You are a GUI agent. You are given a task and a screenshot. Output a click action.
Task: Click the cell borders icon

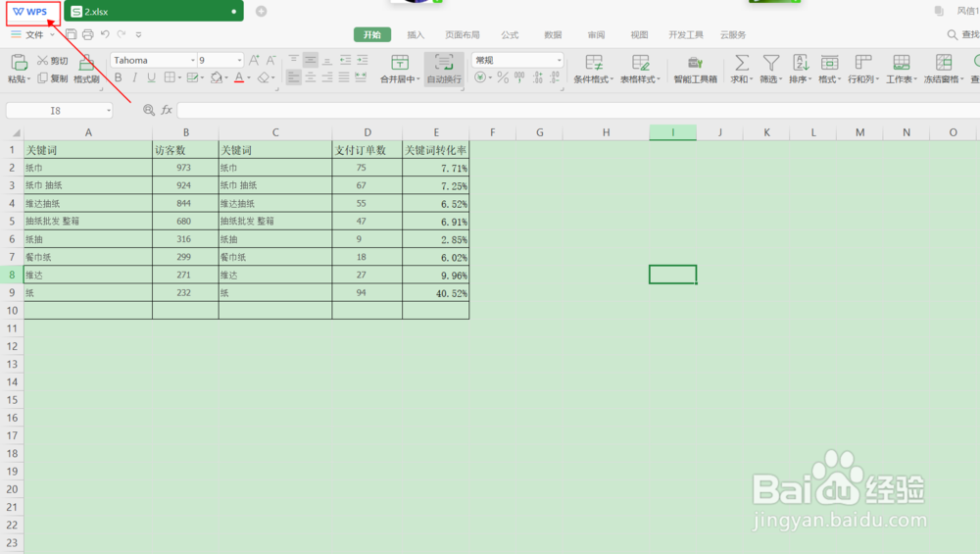(x=170, y=77)
